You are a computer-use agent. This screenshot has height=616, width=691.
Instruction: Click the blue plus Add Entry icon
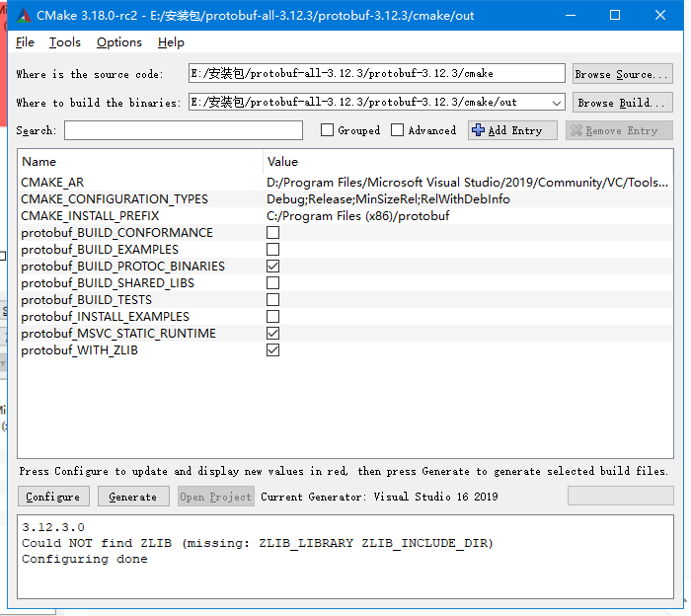click(x=478, y=130)
